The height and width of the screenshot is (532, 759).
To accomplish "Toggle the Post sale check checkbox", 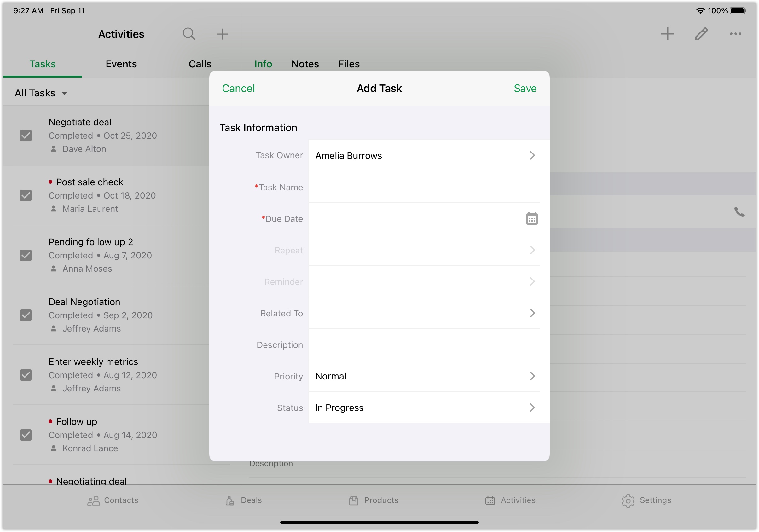I will pyautogui.click(x=26, y=195).
